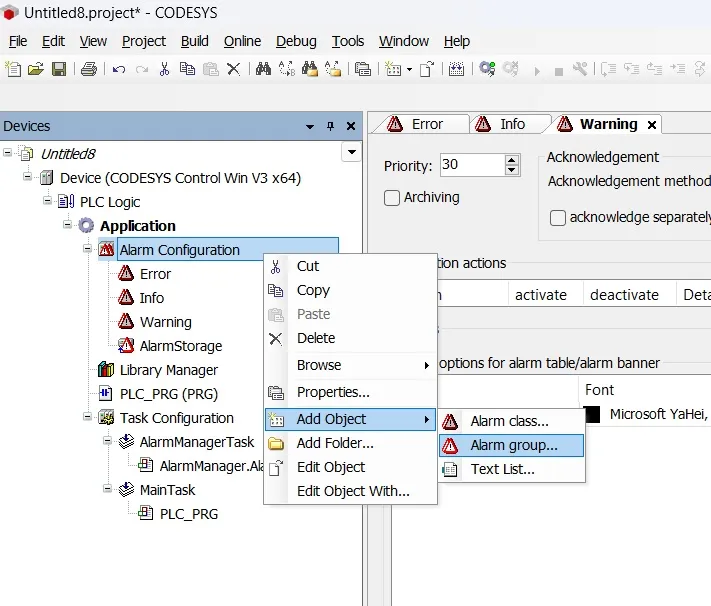
Task: Decrease Priority with the down stepper arrow
Action: click(x=511, y=170)
